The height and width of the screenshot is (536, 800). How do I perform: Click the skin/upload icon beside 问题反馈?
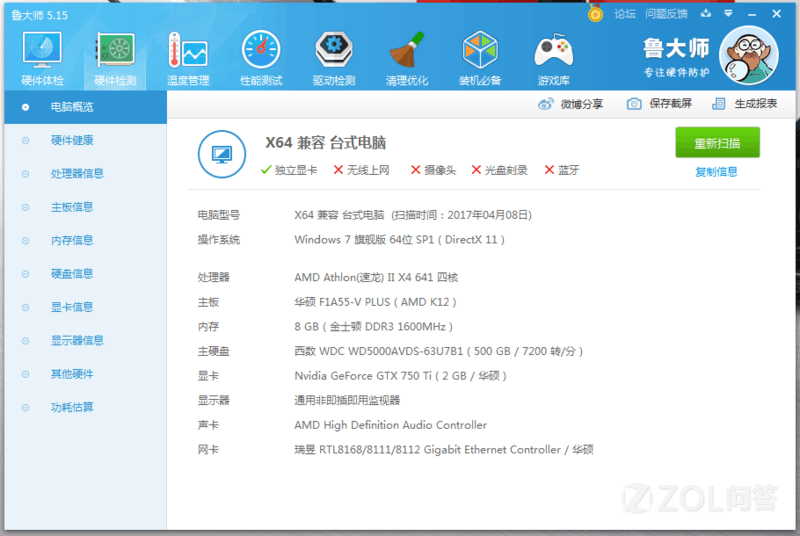[706, 14]
